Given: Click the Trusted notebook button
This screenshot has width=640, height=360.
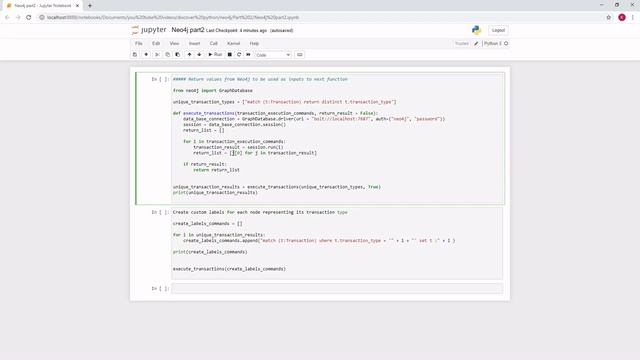Looking at the screenshot, I should (x=462, y=44).
